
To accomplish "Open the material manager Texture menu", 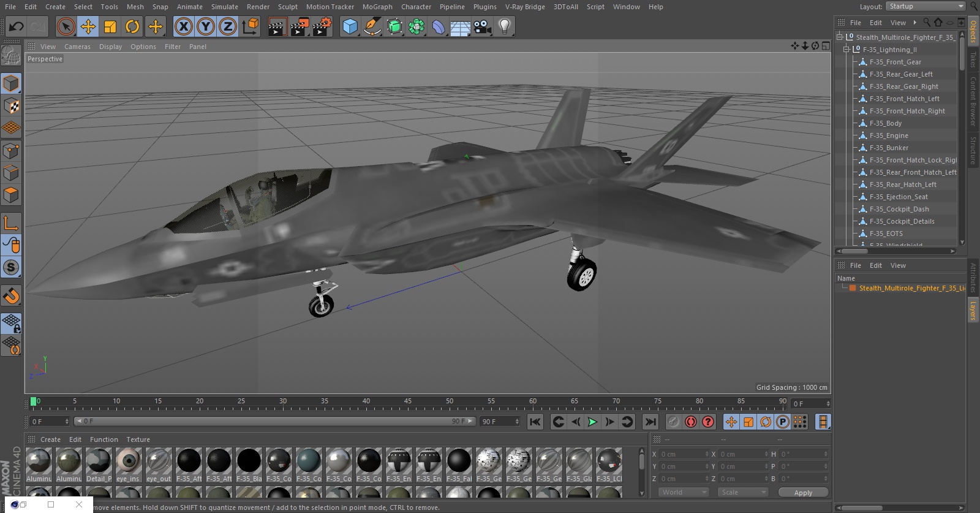I will click(138, 439).
